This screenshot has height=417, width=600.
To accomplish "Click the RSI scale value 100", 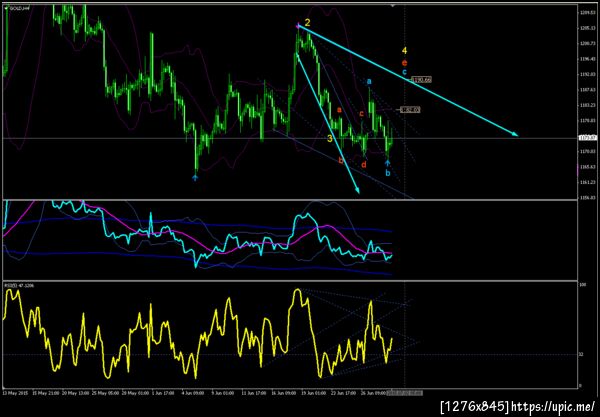I will tap(582, 285).
